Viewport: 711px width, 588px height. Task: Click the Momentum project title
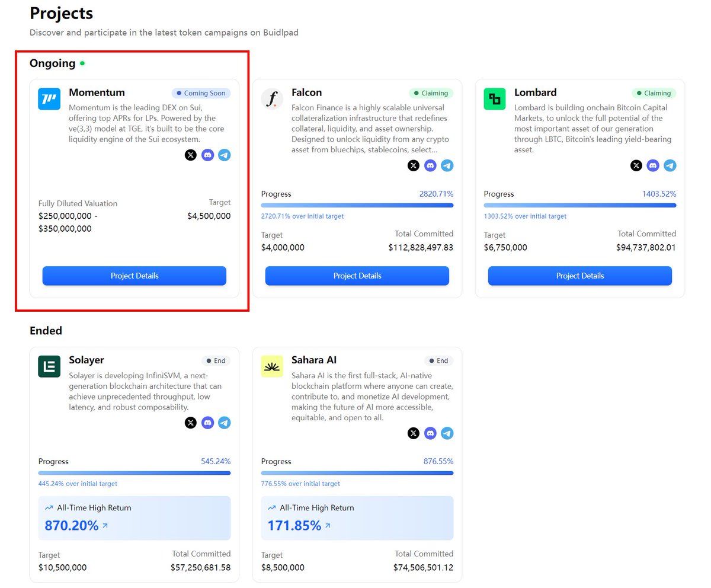97,92
